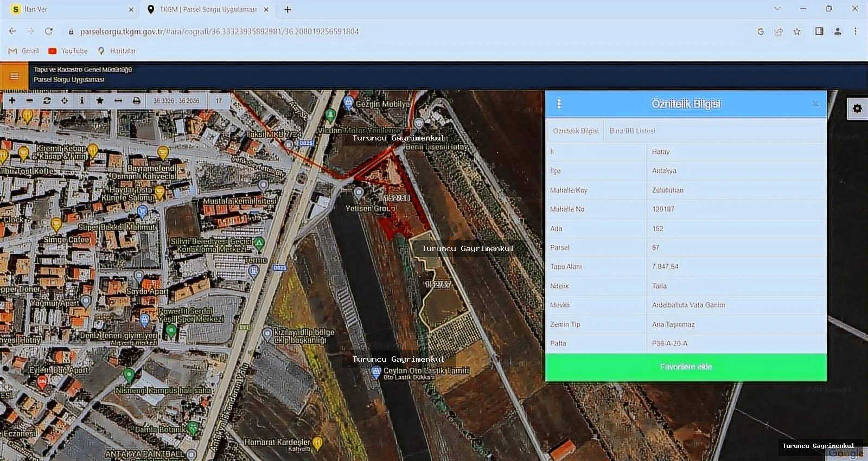Refresh the map view
This screenshot has height=461, width=868.
pyautogui.click(x=47, y=101)
